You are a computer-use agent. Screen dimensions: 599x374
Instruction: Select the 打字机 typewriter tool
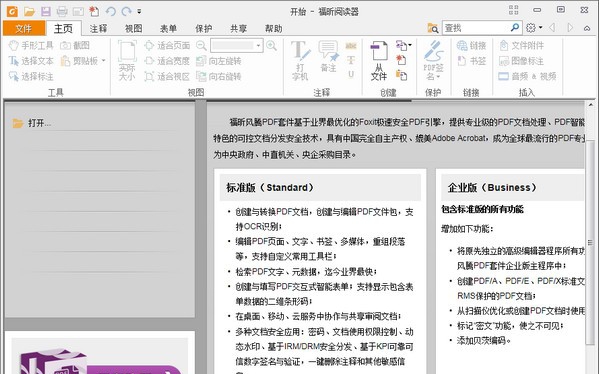pos(300,61)
